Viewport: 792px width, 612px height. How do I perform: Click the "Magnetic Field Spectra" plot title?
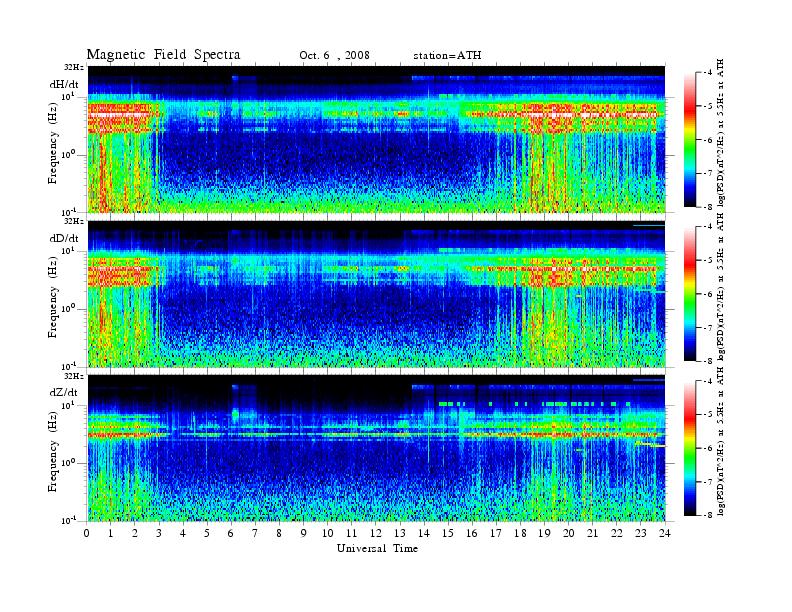(x=163, y=55)
